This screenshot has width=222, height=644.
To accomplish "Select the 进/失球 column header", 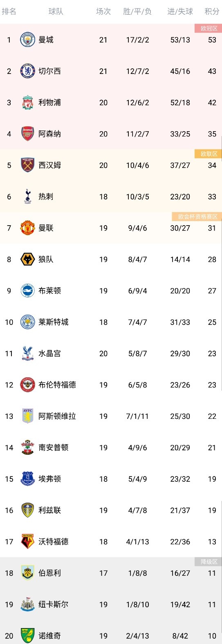I will point(180,11).
